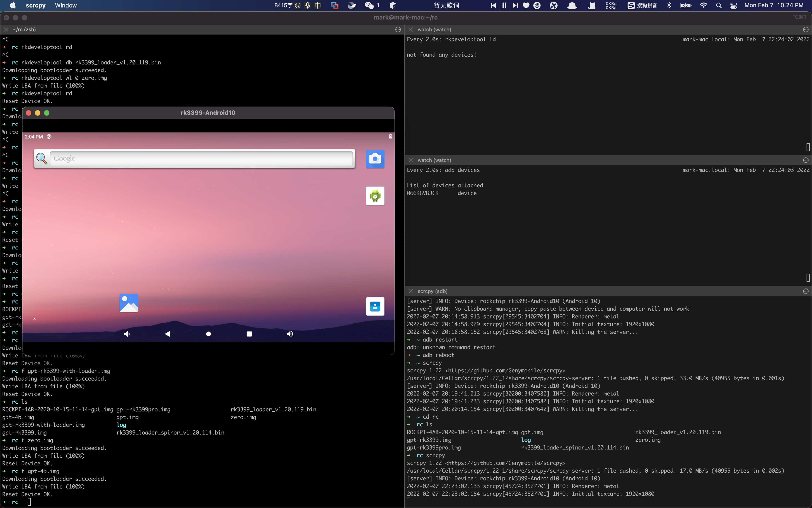This screenshot has width=812, height=508.
Task: Click the terminal window title mark@mark-mac:~/rc
Action: [406, 17]
